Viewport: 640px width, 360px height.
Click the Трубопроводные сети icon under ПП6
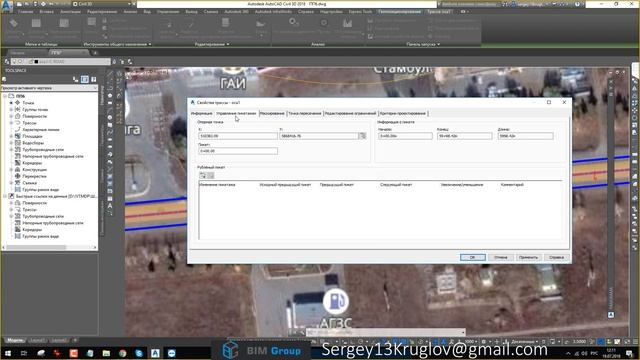pyautogui.click(x=18, y=150)
